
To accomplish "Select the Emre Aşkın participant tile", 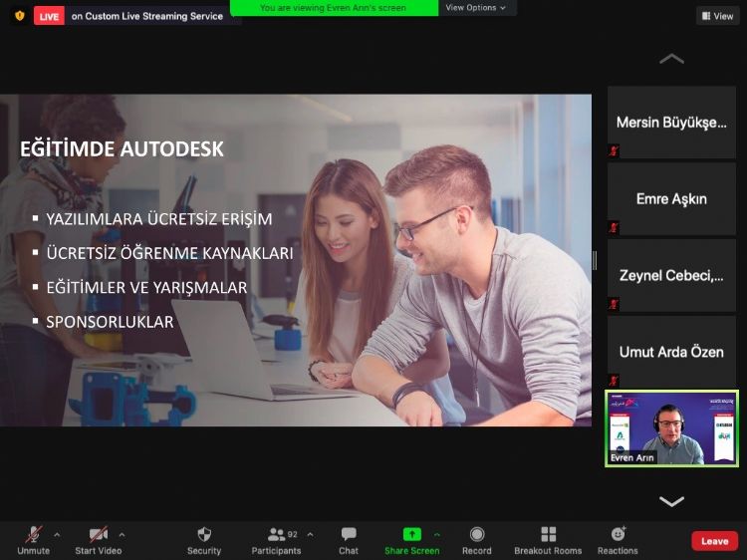I will pos(671,198).
